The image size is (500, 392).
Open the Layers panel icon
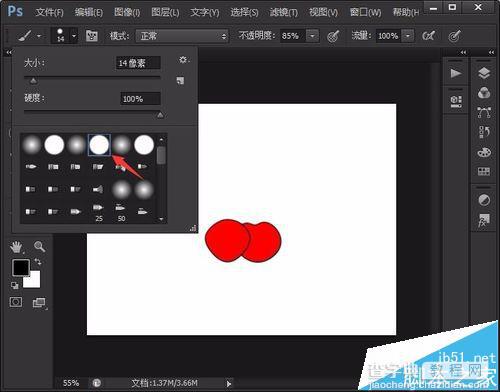(x=484, y=73)
